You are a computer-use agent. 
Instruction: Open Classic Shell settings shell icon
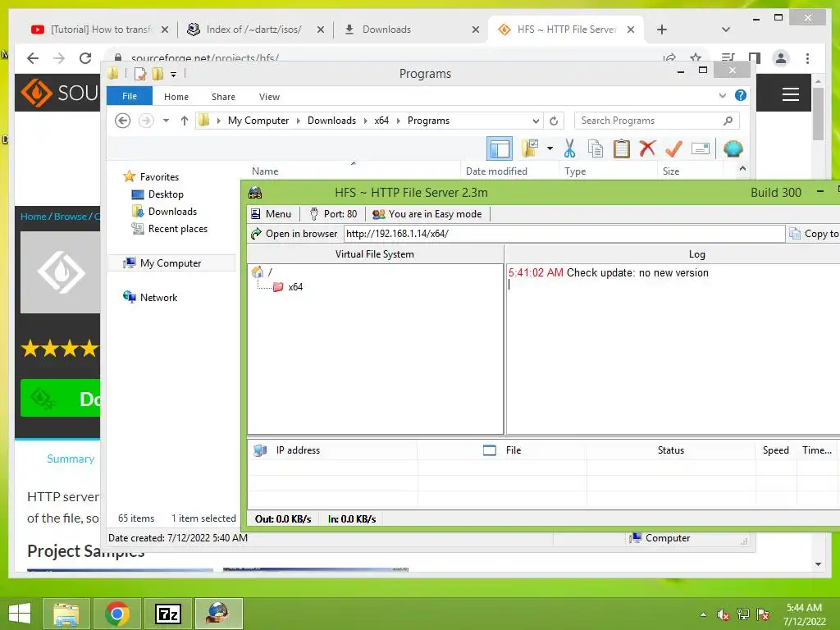[x=733, y=148]
